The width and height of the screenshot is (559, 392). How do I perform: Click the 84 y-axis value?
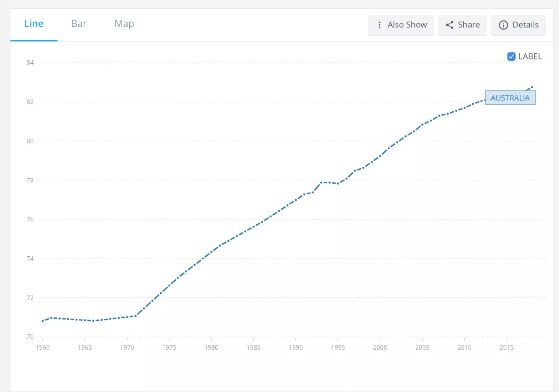point(30,62)
